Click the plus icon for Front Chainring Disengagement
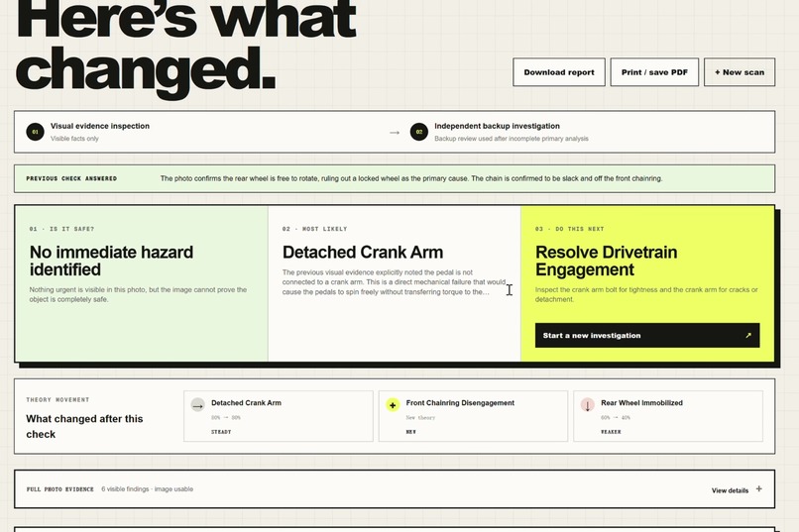Viewport: 799px width, 532px height. [393, 405]
